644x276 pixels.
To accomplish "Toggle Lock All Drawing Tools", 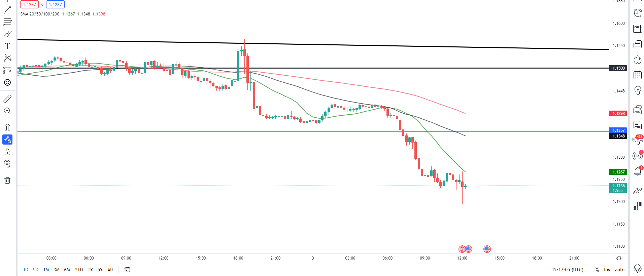I will tap(7, 152).
